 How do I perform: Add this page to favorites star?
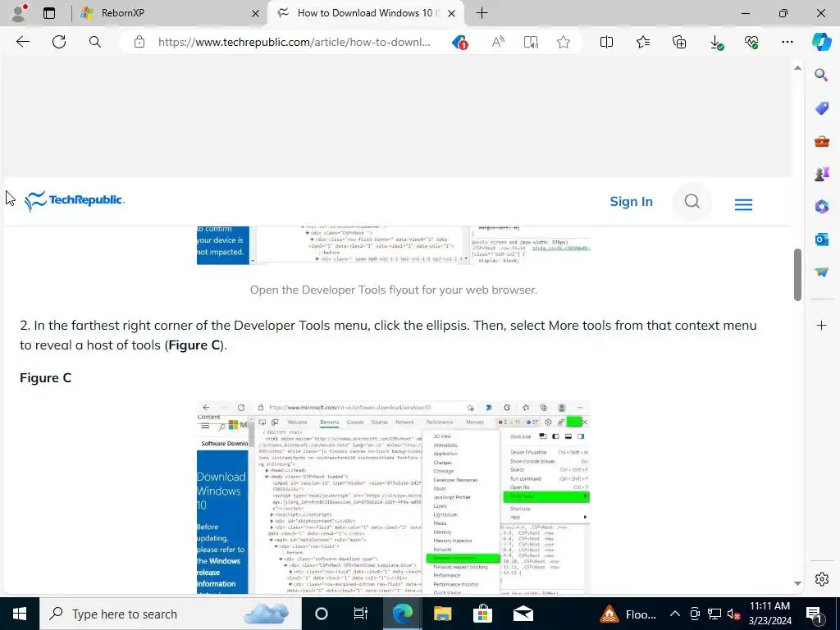tap(563, 42)
